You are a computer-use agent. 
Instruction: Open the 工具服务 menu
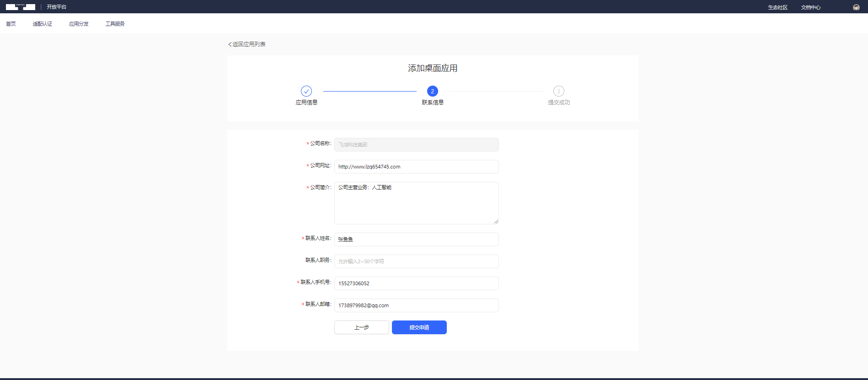[115, 24]
